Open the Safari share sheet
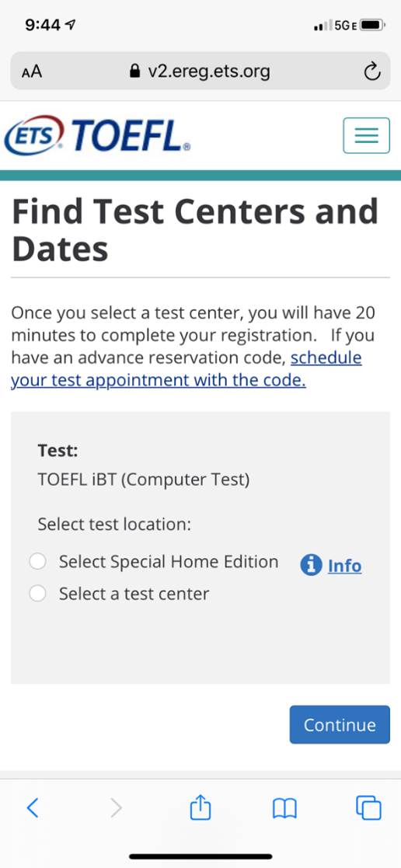Screen dimensions: 401x868 pyautogui.click(x=200, y=807)
